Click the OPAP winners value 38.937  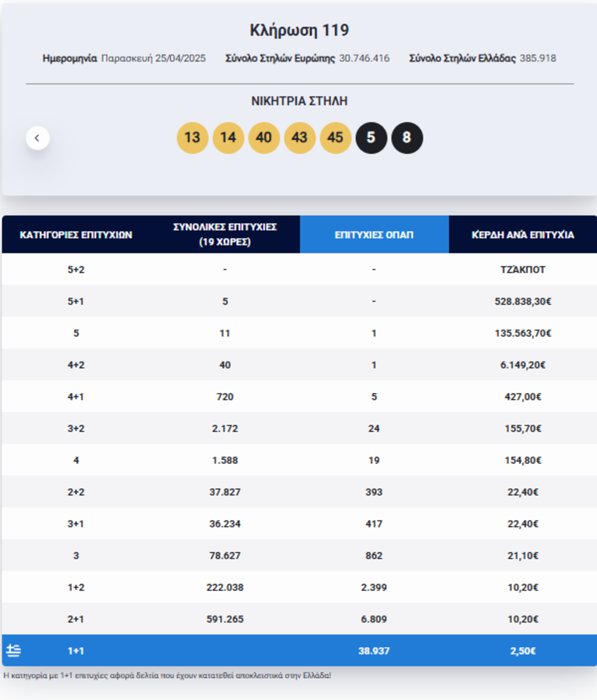coord(374,651)
